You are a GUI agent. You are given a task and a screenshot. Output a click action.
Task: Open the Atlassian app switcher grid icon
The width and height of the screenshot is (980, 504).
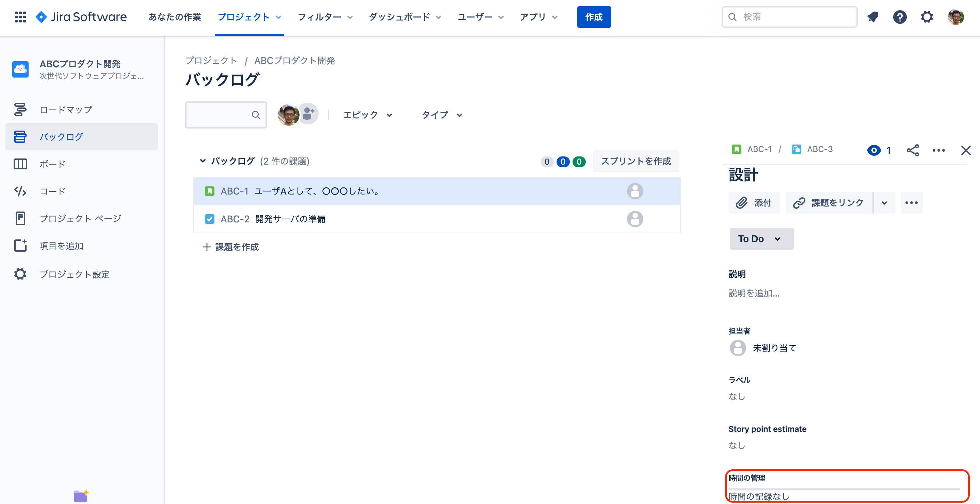point(20,17)
